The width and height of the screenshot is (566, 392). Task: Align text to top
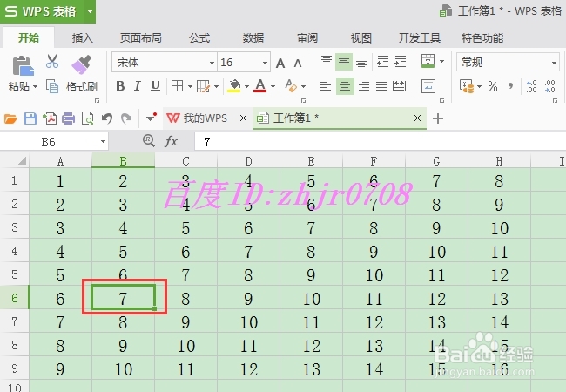pyautogui.click(x=327, y=61)
